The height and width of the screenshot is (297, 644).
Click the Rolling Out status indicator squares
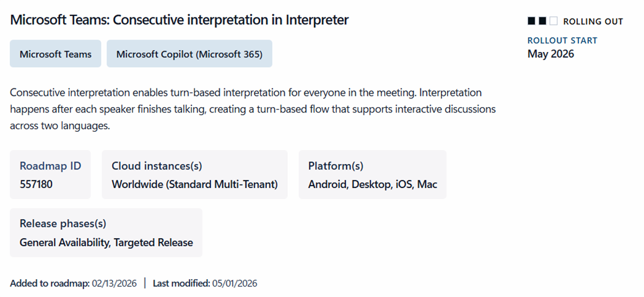pyautogui.click(x=542, y=21)
